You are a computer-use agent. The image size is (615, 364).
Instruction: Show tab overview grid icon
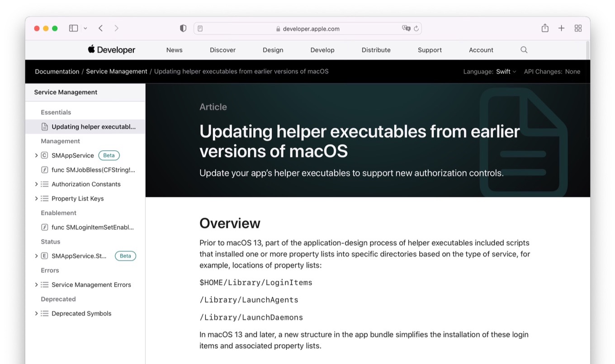point(578,28)
